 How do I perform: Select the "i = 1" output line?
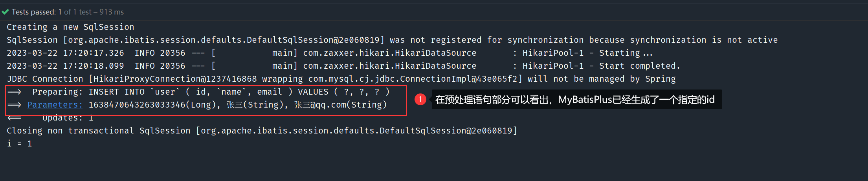[x=19, y=144]
